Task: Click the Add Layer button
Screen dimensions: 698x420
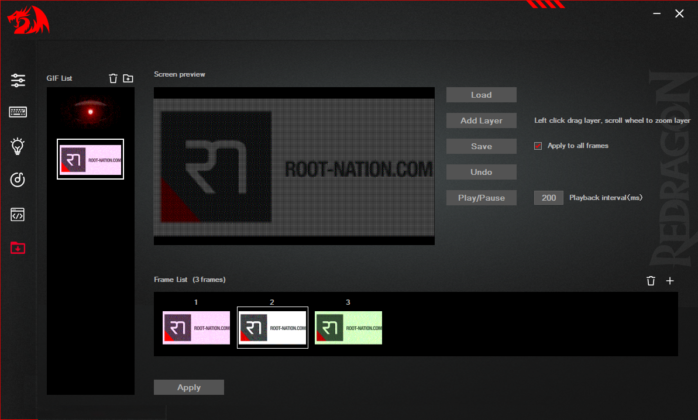Action: click(x=481, y=121)
